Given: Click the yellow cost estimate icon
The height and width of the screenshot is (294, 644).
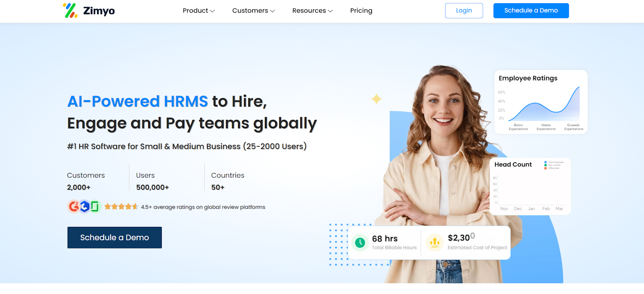Looking at the screenshot, I should click(x=435, y=242).
